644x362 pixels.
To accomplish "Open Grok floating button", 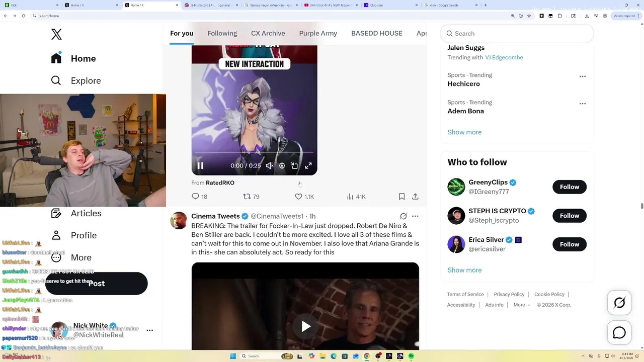I will pos(619,303).
